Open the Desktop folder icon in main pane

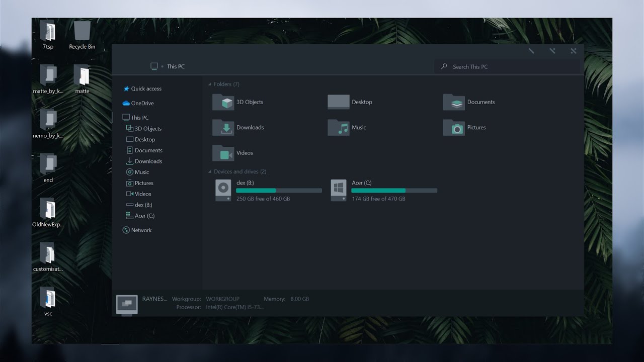[x=338, y=102]
